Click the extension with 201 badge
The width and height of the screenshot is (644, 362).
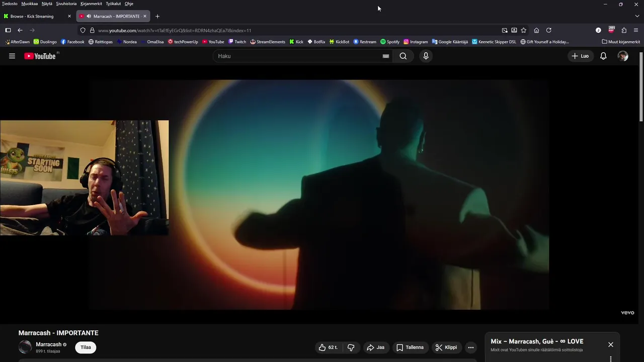[x=611, y=30]
